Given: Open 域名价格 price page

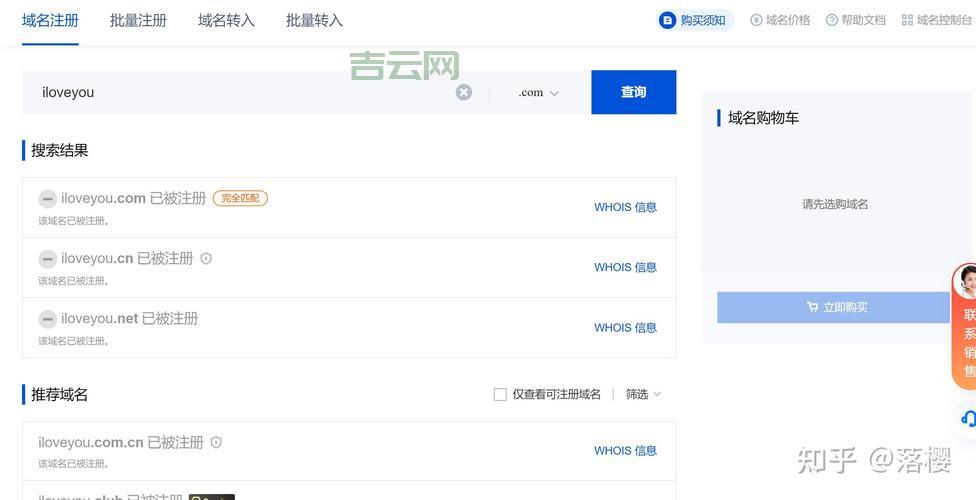Looking at the screenshot, I should click(x=780, y=20).
